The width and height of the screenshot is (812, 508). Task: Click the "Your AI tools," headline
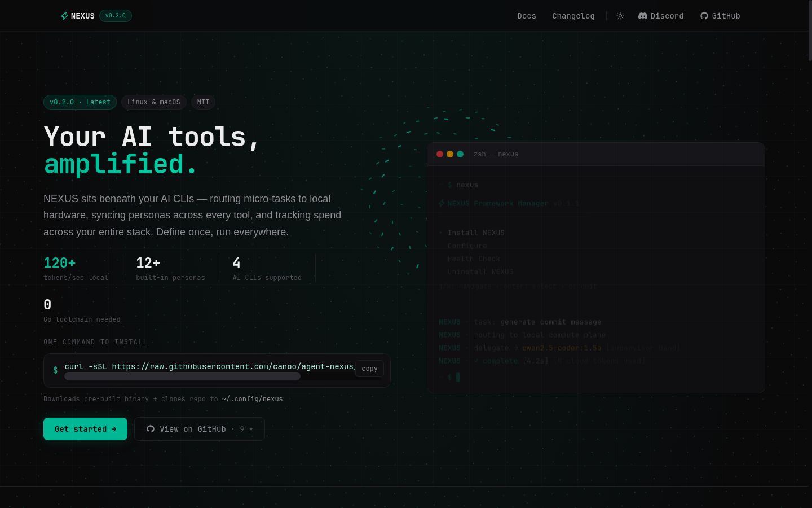152,137
